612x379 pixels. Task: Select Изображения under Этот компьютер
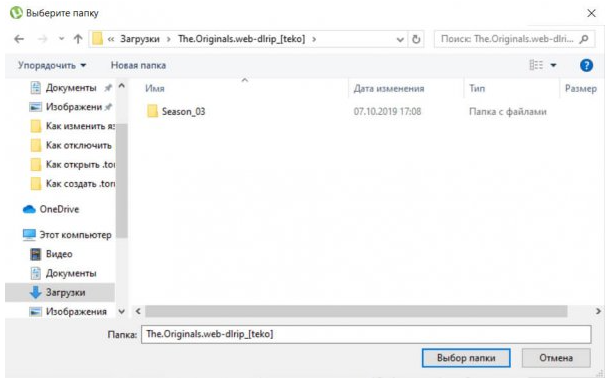[x=68, y=311]
